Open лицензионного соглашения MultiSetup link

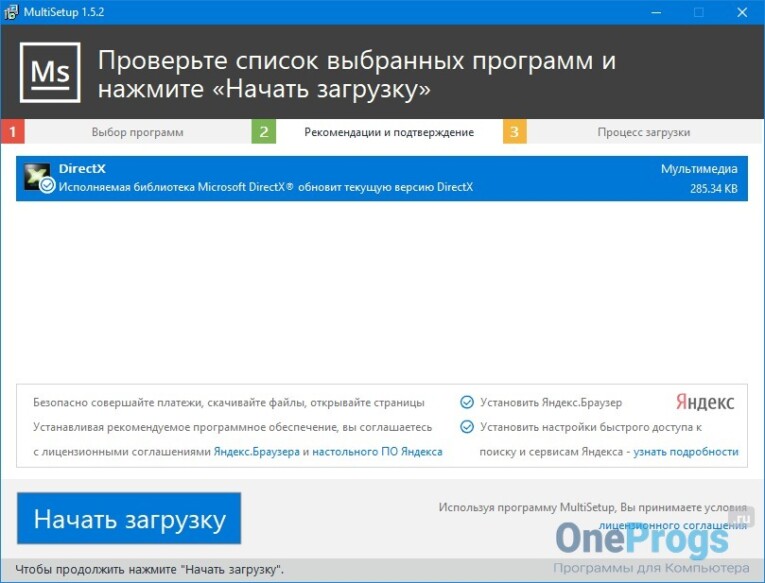pyautogui.click(x=672, y=525)
